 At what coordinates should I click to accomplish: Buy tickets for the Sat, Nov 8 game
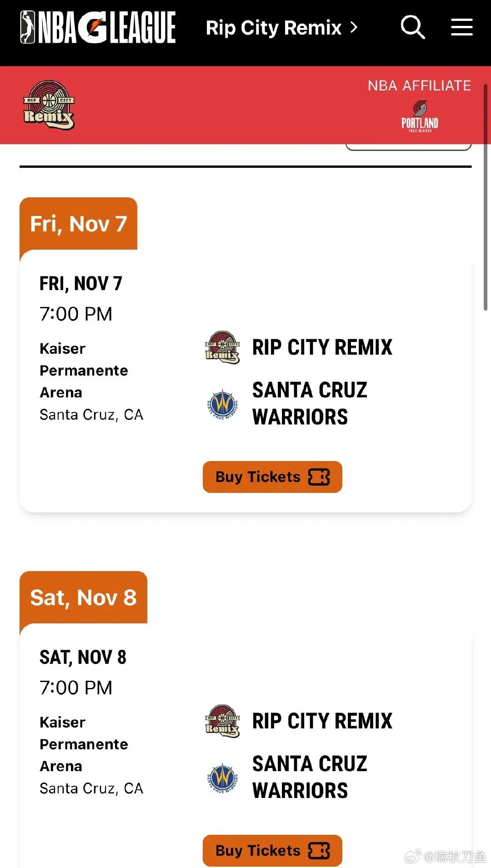[x=272, y=851]
